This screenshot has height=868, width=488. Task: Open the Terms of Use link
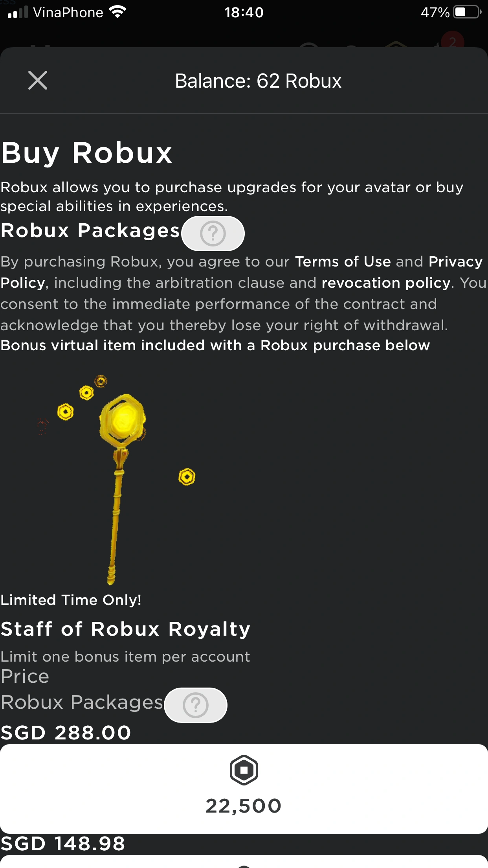tap(343, 262)
